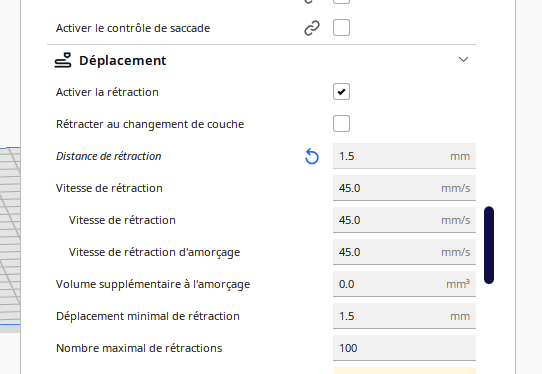Uncheck the Activer la rétraction checkbox
The width and height of the screenshot is (542, 374).
coord(341,92)
